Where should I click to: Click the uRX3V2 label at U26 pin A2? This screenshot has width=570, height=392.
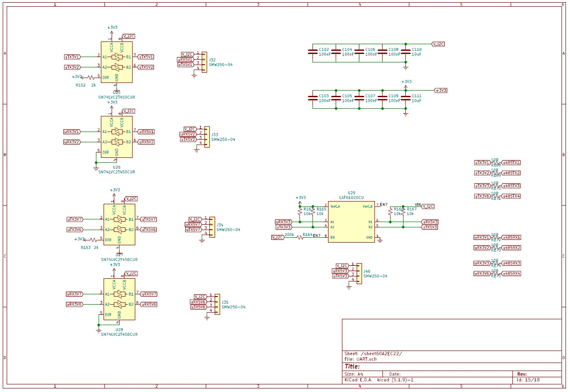pyautogui.click(x=72, y=142)
